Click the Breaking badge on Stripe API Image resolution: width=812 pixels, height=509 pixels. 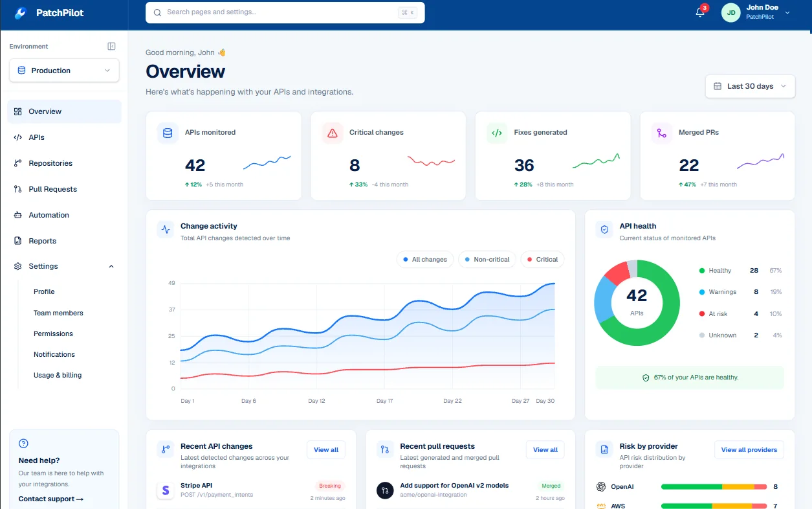(330, 486)
